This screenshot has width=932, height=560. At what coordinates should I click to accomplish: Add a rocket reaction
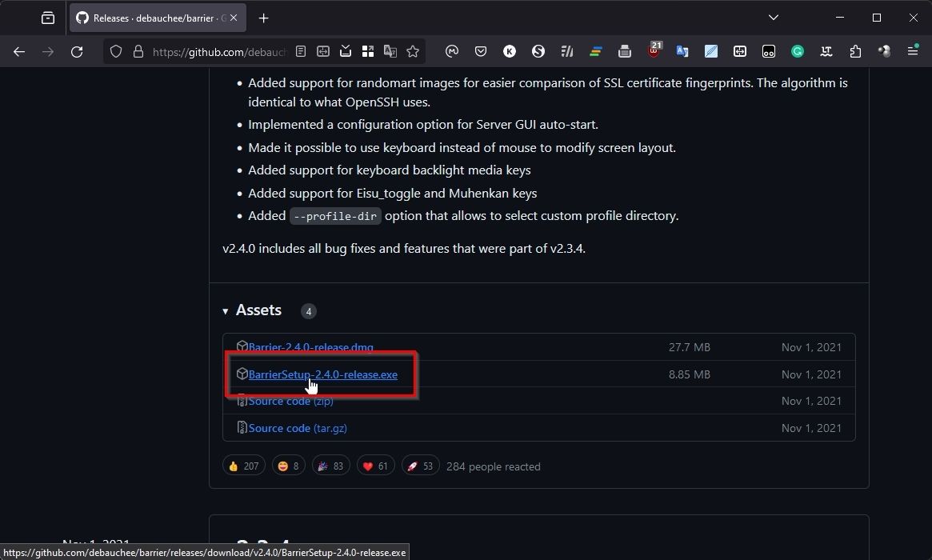pyautogui.click(x=420, y=465)
